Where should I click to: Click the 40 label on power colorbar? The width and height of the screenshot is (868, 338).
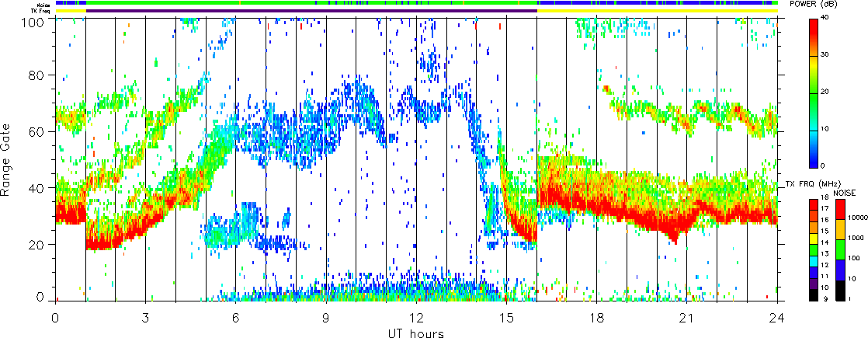click(826, 19)
